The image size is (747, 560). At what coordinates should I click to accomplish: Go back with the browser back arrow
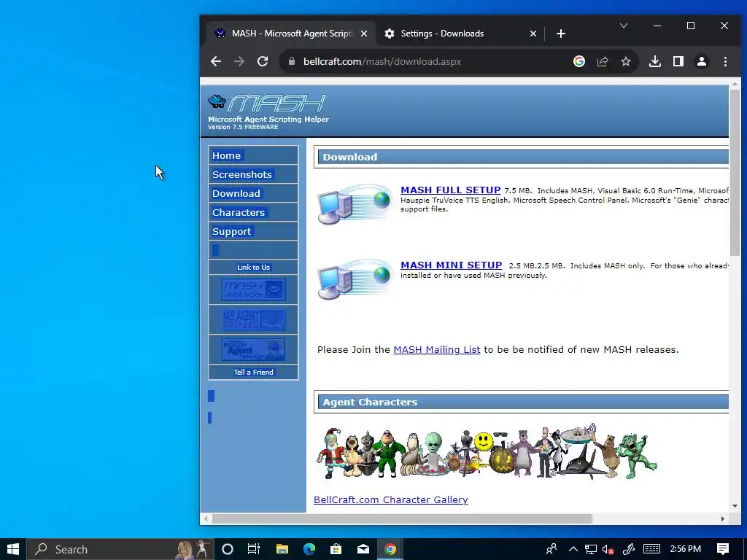[216, 61]
